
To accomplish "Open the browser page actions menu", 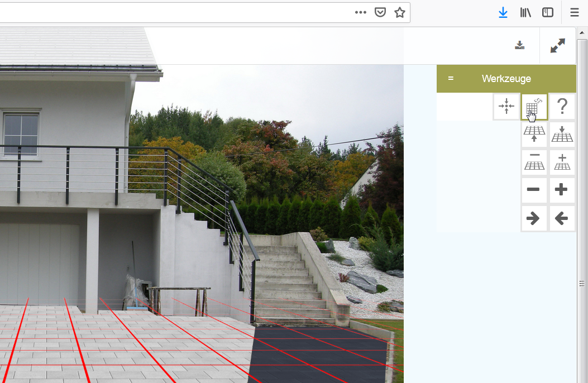I will click(x=360, y=12).
